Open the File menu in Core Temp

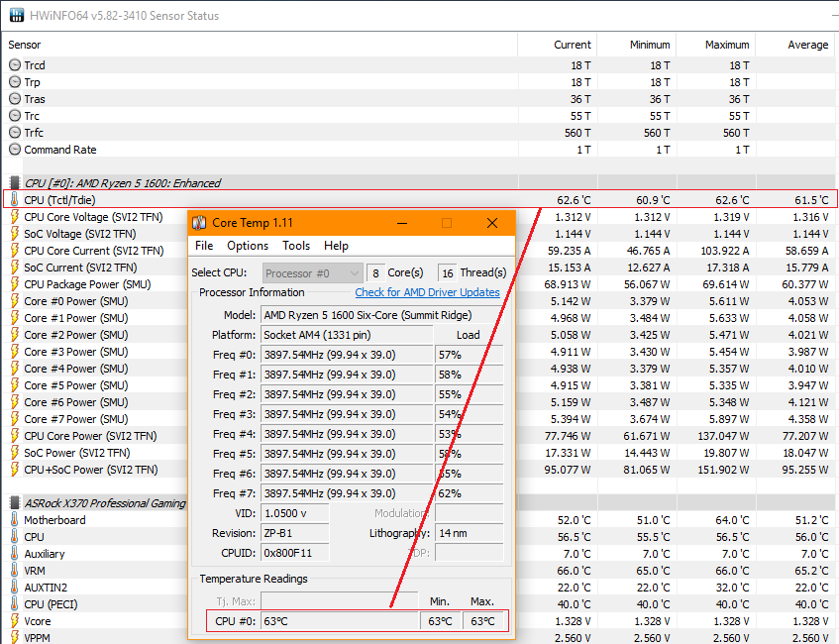coord(204,246)
